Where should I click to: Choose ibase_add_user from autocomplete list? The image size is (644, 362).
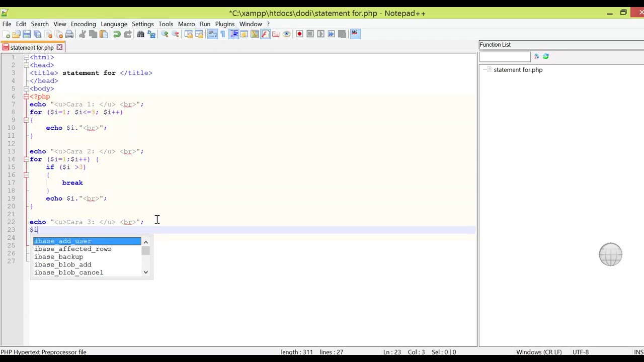tap(87, 241)
